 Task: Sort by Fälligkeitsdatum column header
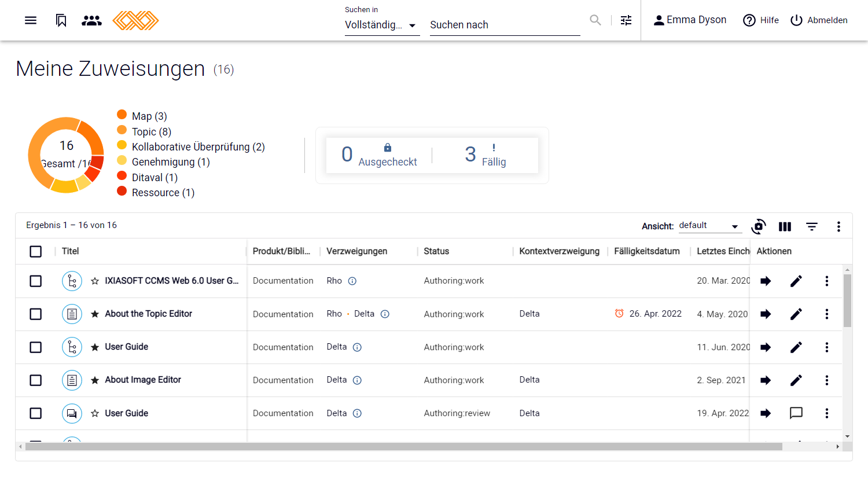(x=647, y=251)
